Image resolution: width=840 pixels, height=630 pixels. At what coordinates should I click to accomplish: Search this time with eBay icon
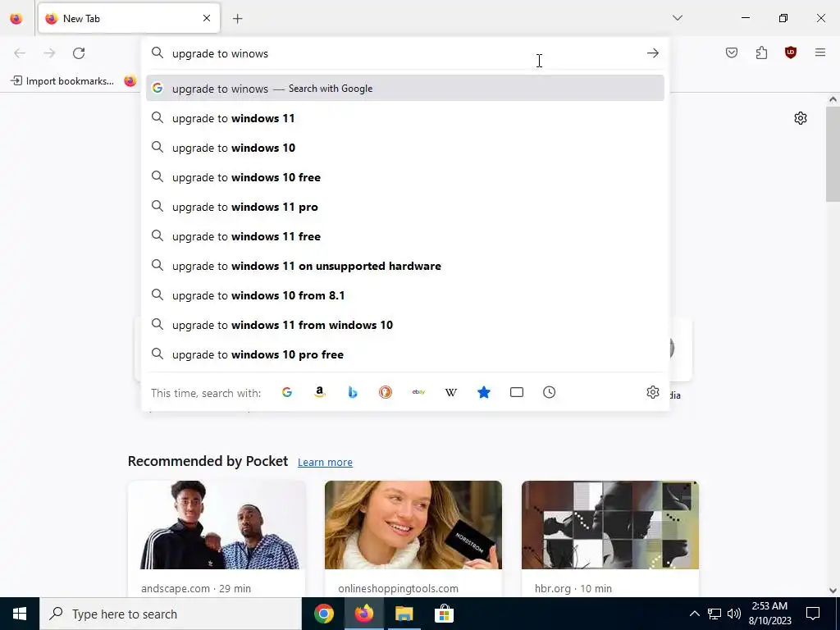click(x=418, y=393)
